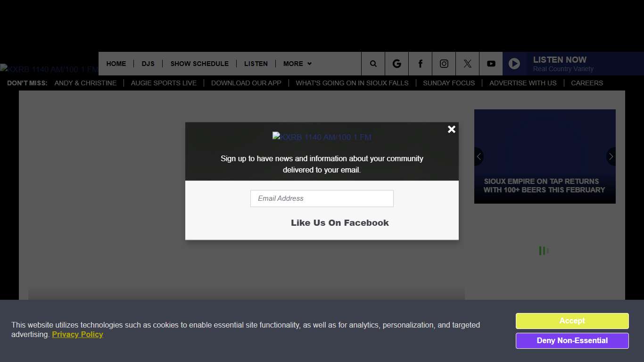This screenshot has height=362, width=644.
Task: Open the Facebook icon in header
Action: tap(420, 64)
